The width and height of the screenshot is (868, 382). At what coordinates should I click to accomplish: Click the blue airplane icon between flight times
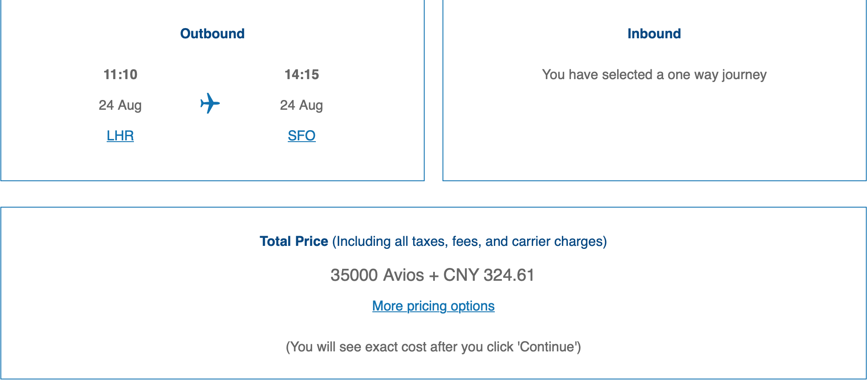(210, 103)
